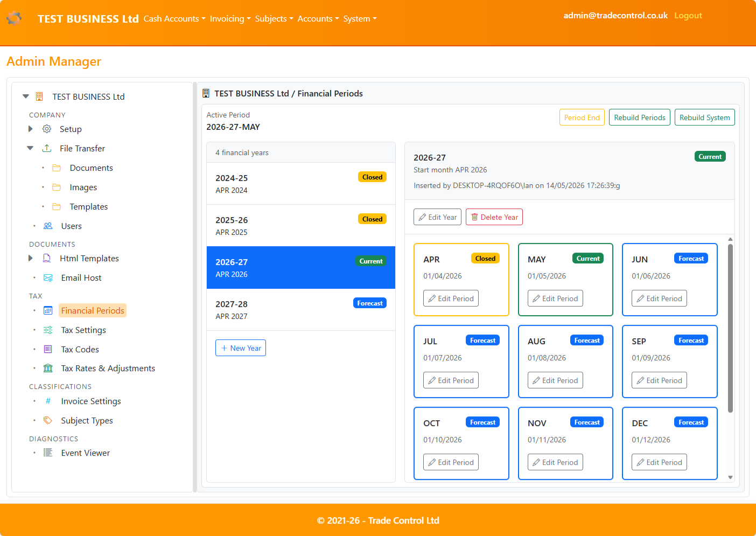Click the Trade Control logo icon

(15, 18)
